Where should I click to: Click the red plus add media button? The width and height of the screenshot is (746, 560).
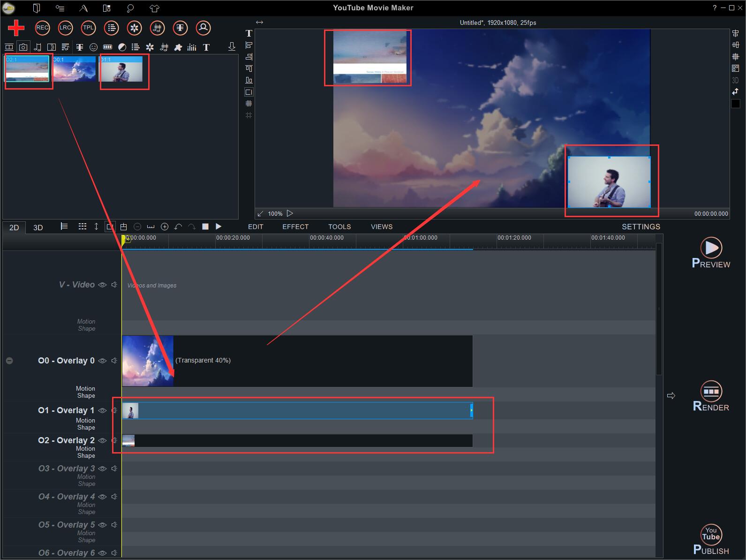pyautogui.click(x=16, y=28)
